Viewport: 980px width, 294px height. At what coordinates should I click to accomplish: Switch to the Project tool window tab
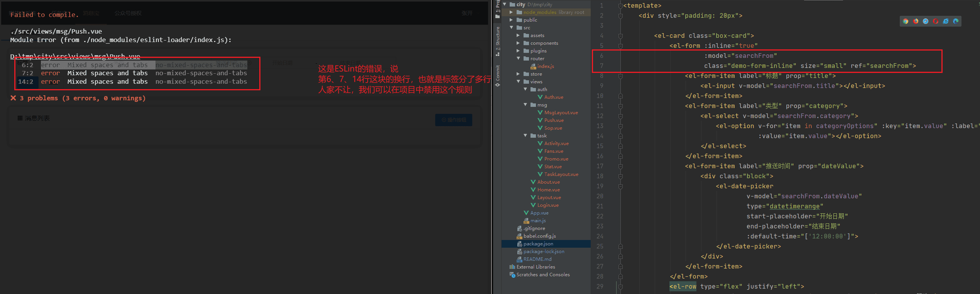coord(497,9)
